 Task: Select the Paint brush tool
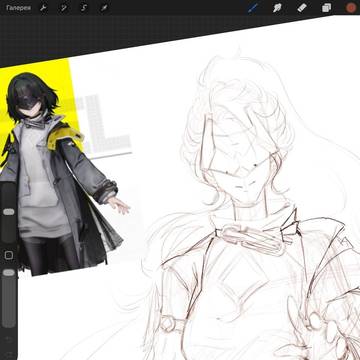pos(253,8)
